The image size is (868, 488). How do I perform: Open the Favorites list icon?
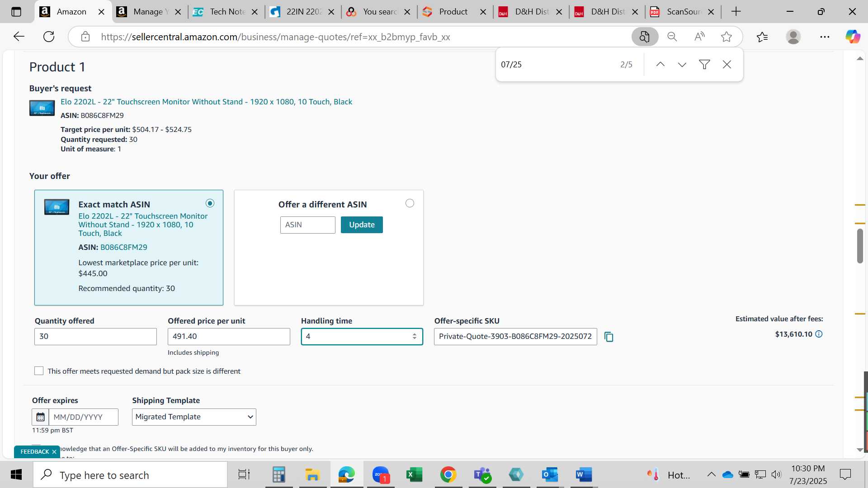click(762, 37)
